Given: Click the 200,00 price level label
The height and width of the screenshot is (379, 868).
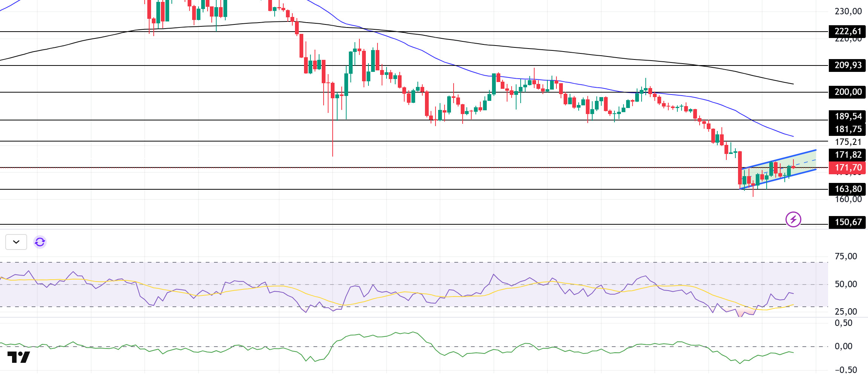Looking at the screenshot, I should click(847, 92).
